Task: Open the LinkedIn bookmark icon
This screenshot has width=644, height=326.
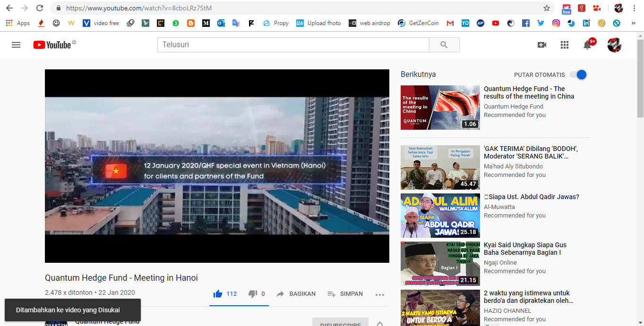Action: [586, 23]
